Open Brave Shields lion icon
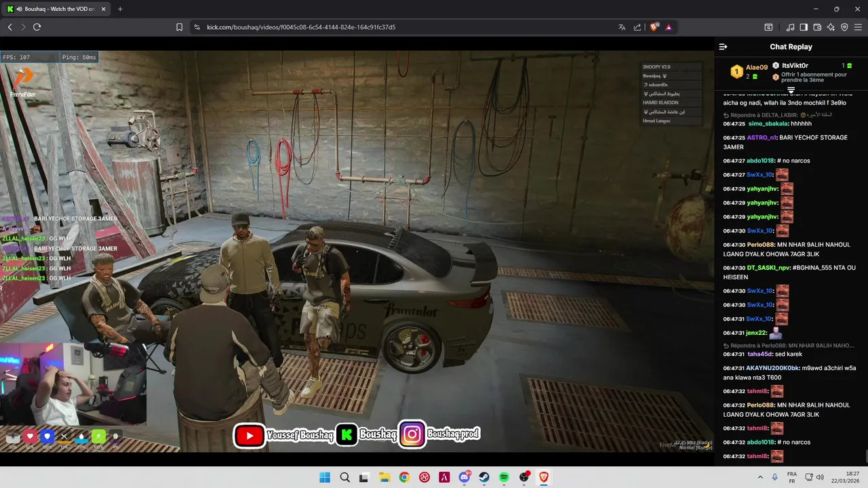 tap(654, 27)
